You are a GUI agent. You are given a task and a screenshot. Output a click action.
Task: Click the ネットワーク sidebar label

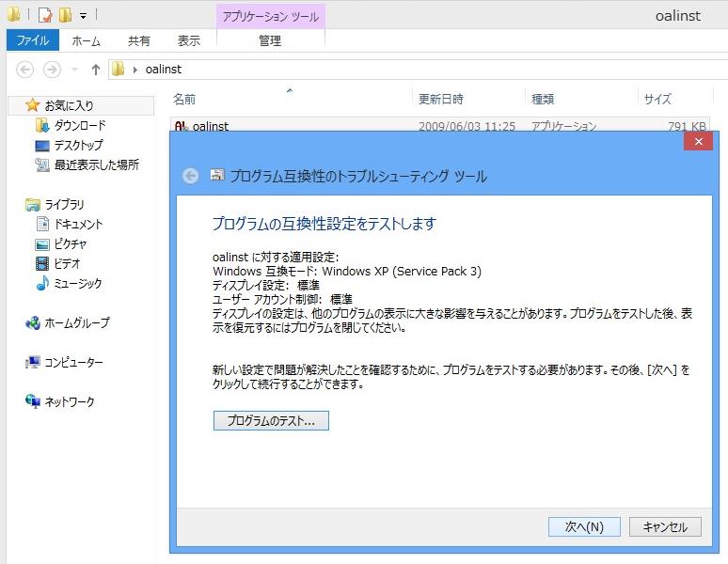tap(70, 401)
